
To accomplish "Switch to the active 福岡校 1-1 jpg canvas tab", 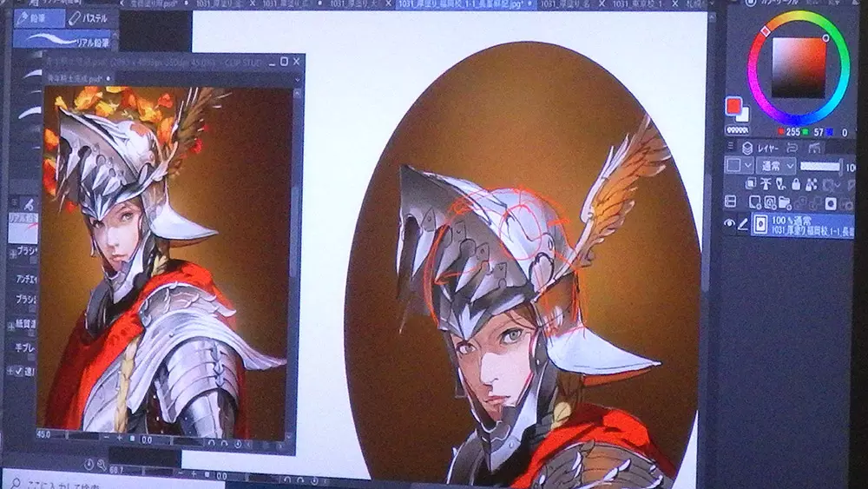I will point(466,3).
